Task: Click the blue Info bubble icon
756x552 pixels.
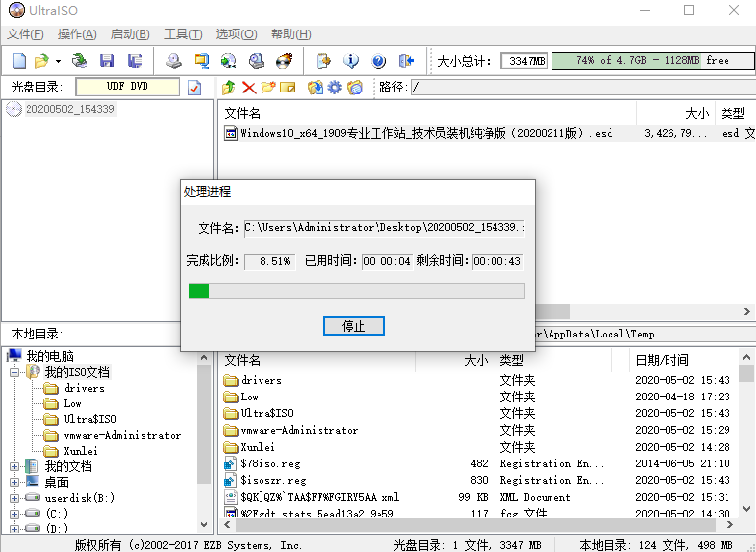Action: tap(351, 61)
